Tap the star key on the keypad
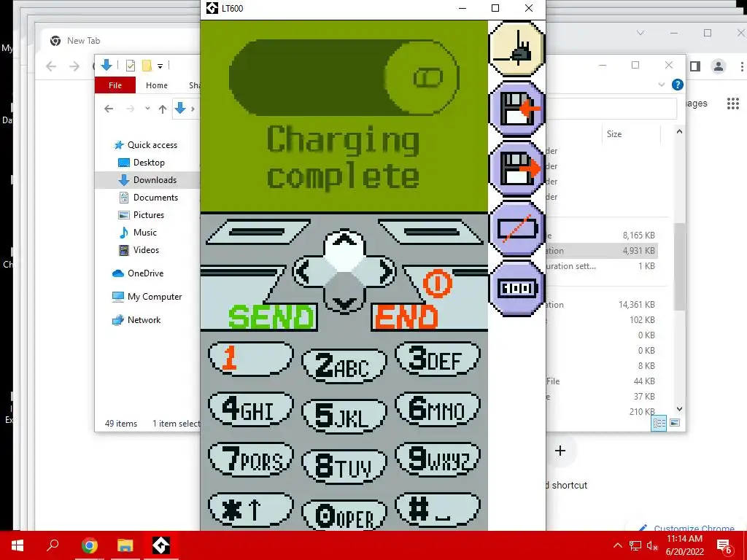The height and width of the screenshot is (560, 747). point(251,510)
